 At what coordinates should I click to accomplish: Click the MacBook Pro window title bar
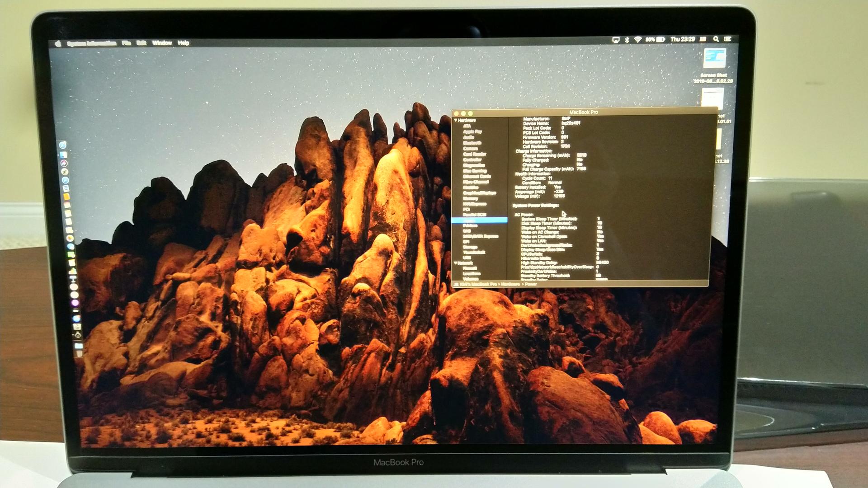coord(584,113)
